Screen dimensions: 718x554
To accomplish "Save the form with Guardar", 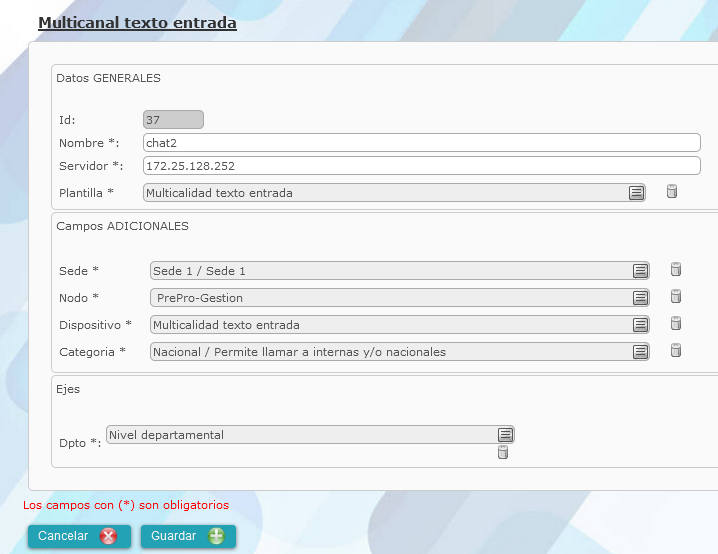I will tap(188, 536).
